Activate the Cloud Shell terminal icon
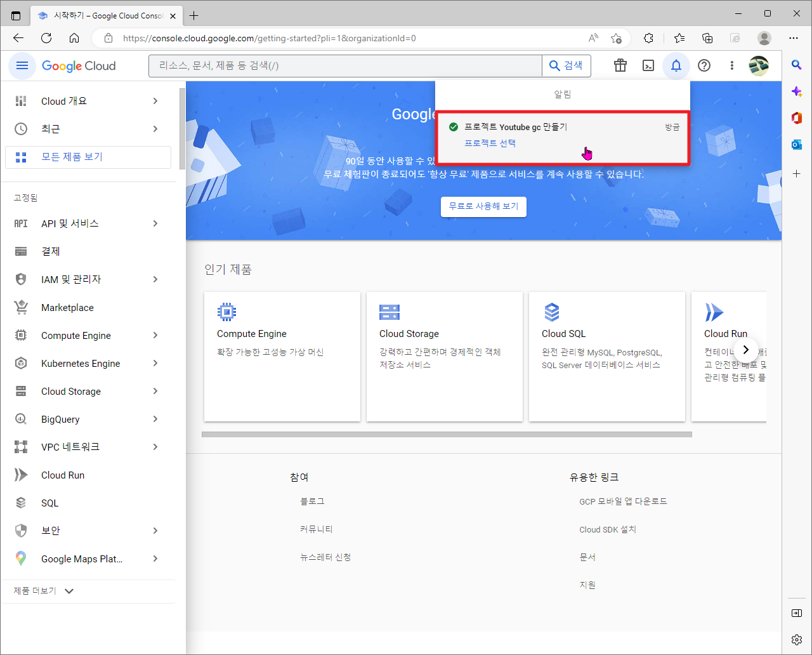 (648, 65)
